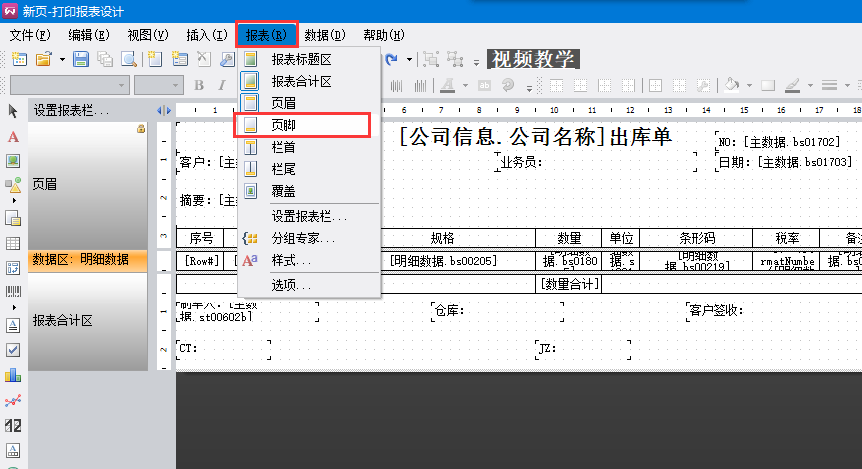Expand the font size combo box
862x469 pixels.
click(x=176, y=86)
